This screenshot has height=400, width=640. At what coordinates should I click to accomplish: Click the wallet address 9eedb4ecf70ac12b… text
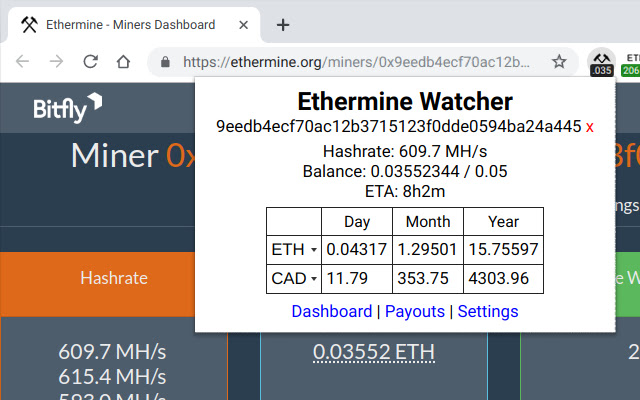398,127
